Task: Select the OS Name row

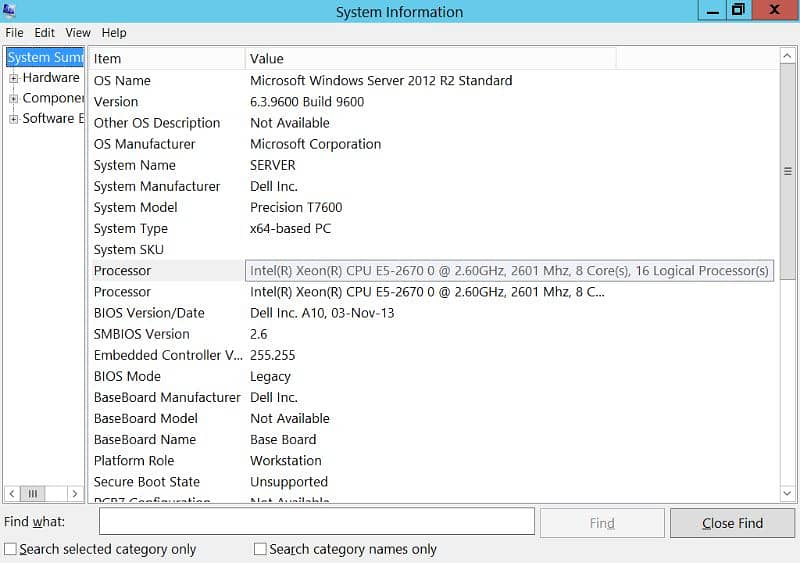Action: [x=433, y=81]
